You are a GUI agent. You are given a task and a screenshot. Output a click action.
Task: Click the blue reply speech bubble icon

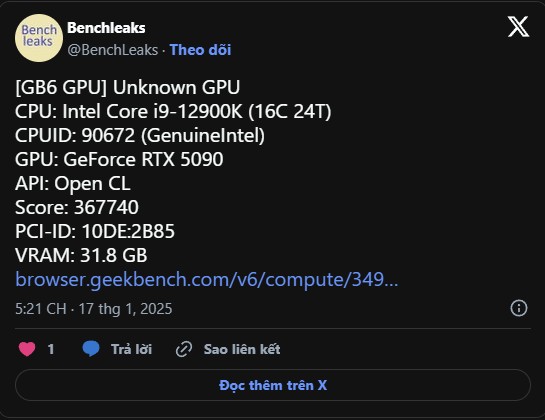point(91,349)
